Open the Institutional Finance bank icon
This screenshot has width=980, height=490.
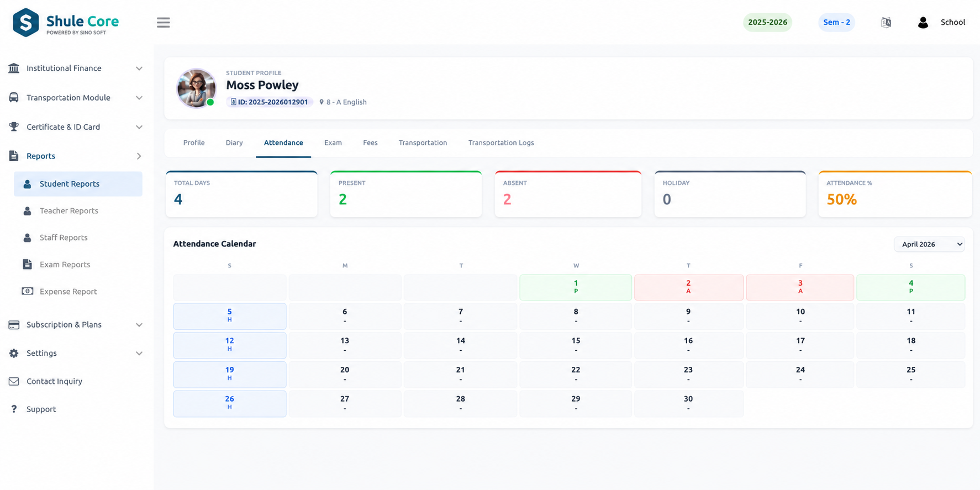[14, 68]
